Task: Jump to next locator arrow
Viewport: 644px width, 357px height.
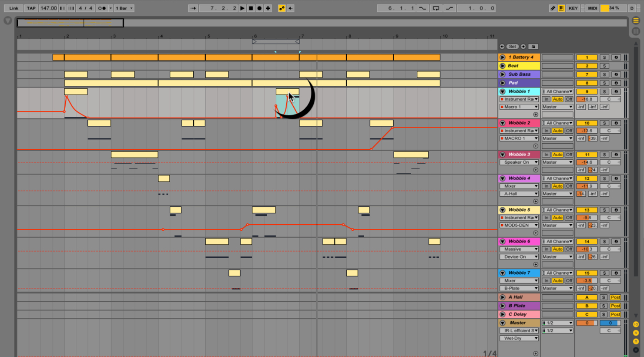Action: coord(523,47)
